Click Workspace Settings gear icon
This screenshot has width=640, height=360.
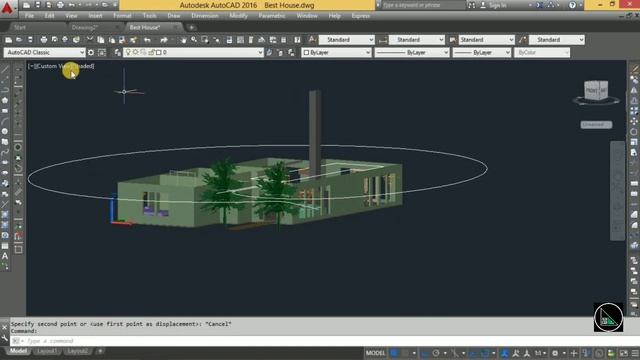pos(91,52)
